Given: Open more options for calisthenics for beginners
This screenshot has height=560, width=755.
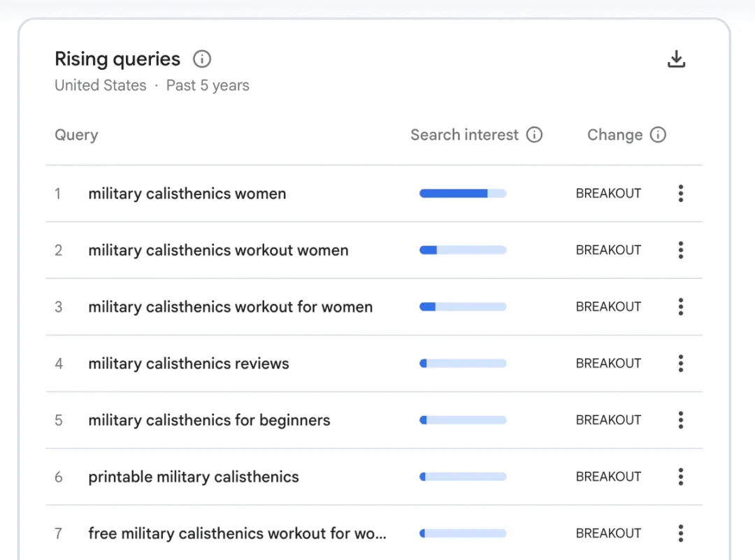Looking at the screenshot, I should 680,420.
